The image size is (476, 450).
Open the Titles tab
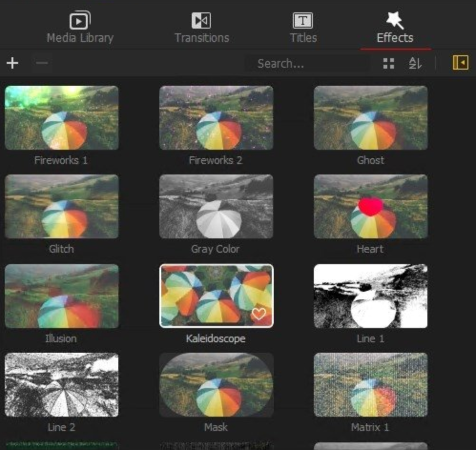click(x=303, y=29)
